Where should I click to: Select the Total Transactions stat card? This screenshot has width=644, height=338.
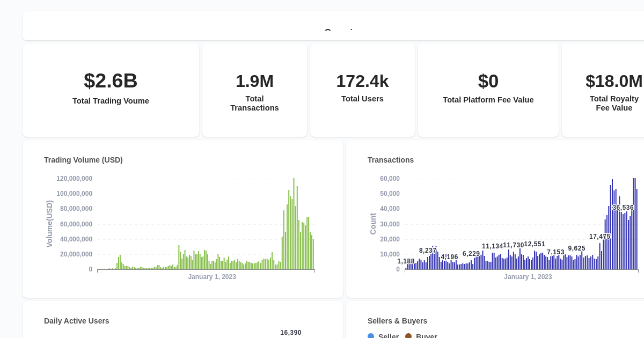click(x=254, y=90)
